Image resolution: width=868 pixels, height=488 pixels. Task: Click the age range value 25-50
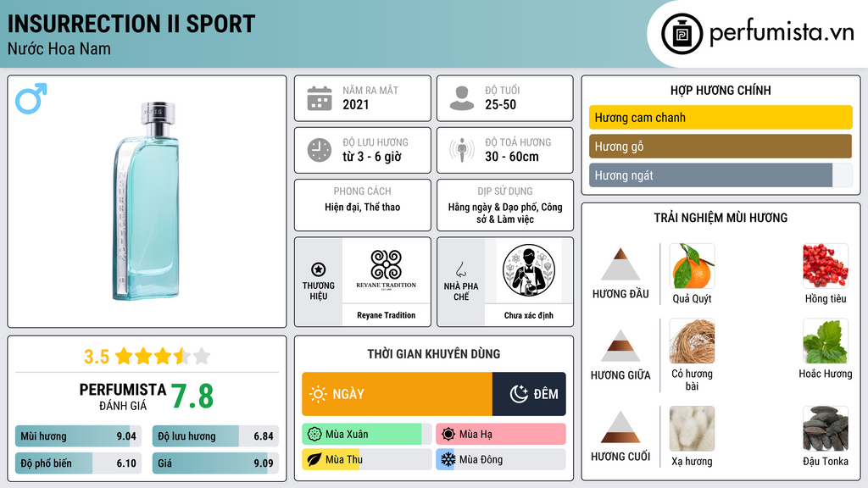pos(500,104)
